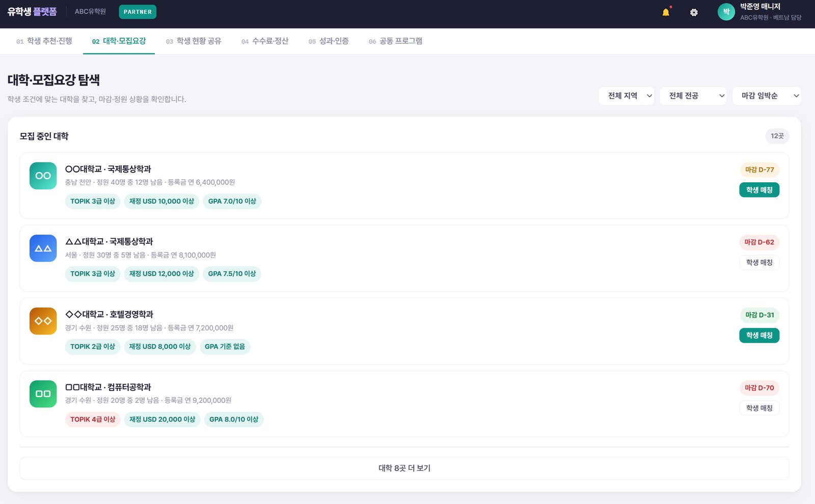
Task: Click 서울 정원 30명 info line
Action: point(141,255)
